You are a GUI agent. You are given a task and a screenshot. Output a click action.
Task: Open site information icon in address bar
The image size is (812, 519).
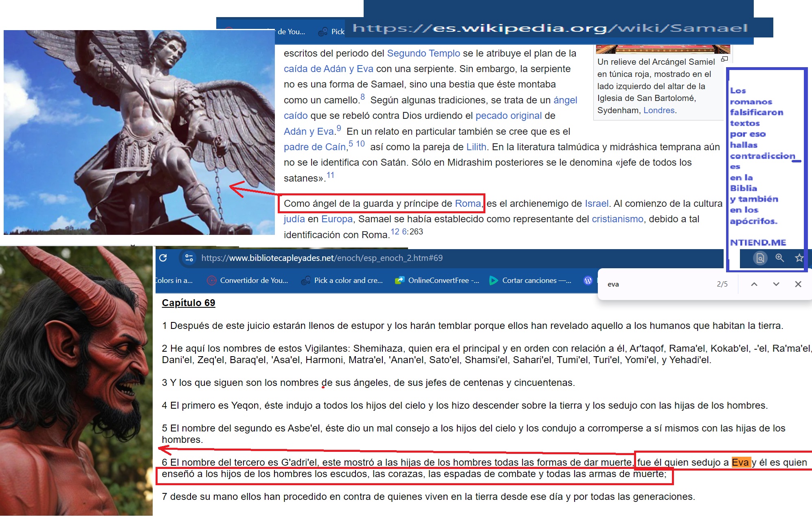point(189,258)
